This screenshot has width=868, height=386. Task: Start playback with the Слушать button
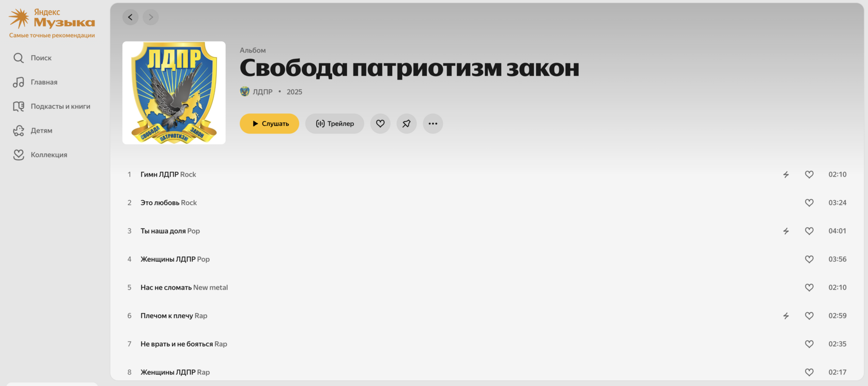coord(269,124)
